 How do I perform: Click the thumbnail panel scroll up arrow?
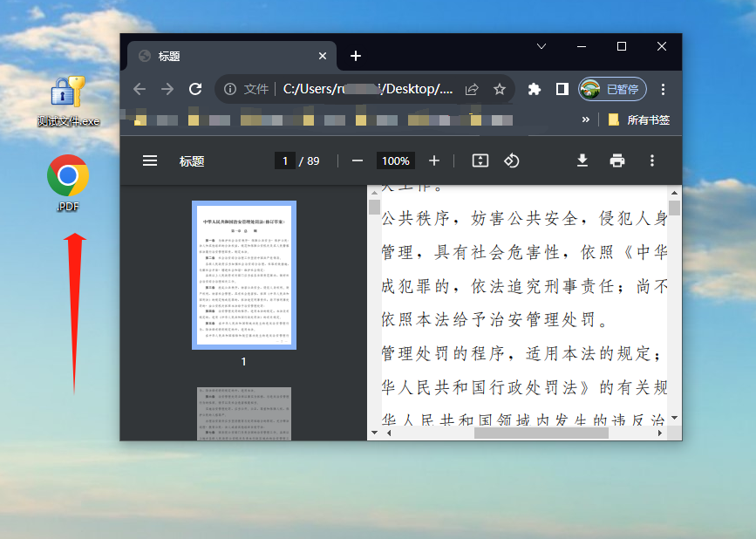[374, 193]
